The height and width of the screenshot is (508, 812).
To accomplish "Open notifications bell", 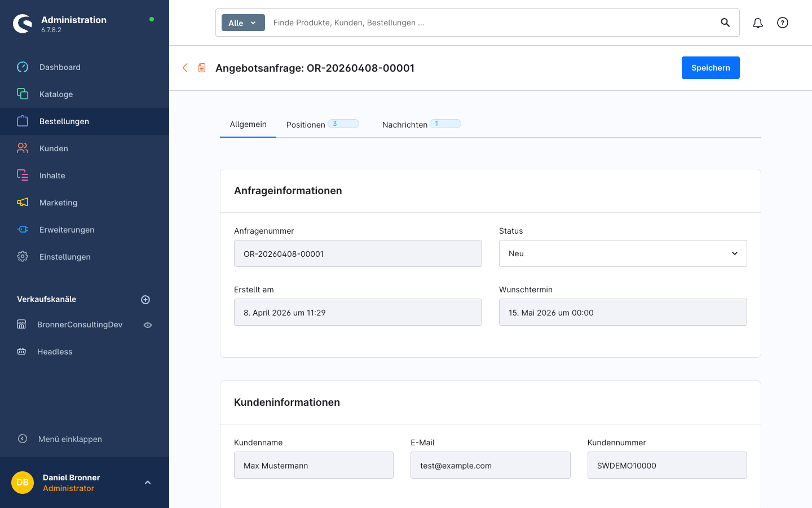I will click(x=758, y=23).
